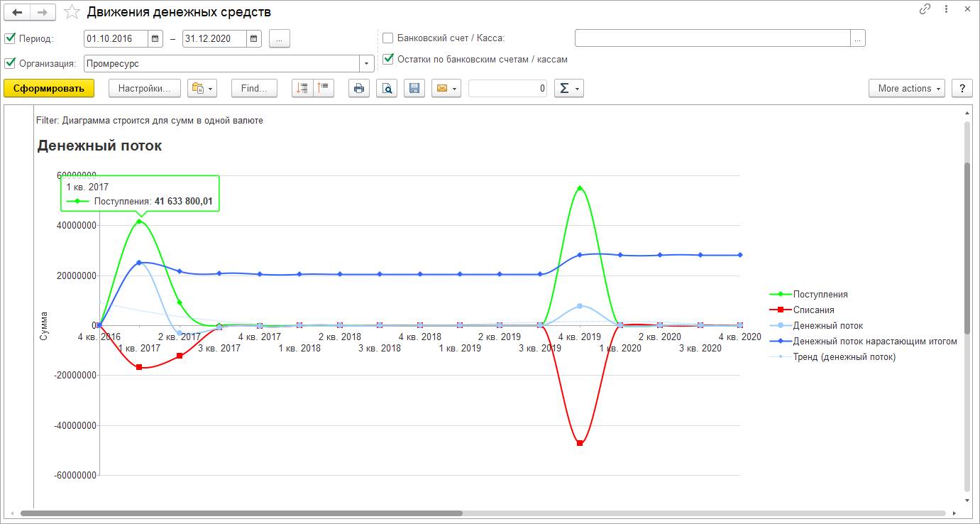Click the Сумма axis label
Viewport: 980px width, 524px height.
pyautogui.click(x=43, y=325)
